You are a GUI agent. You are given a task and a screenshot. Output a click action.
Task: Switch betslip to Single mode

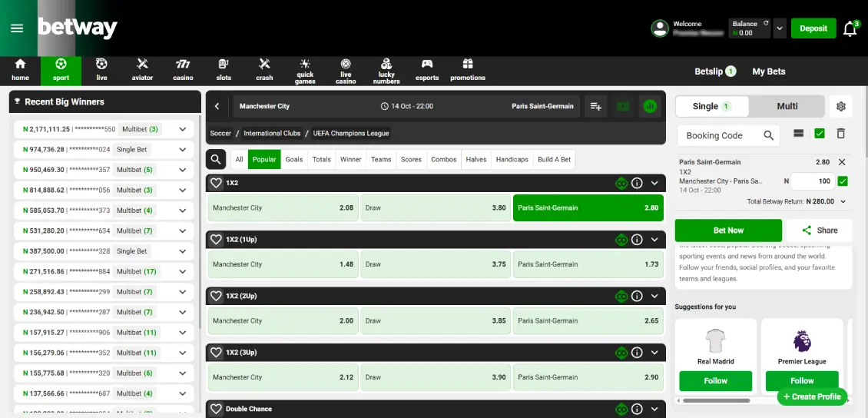tap(712, 106)
